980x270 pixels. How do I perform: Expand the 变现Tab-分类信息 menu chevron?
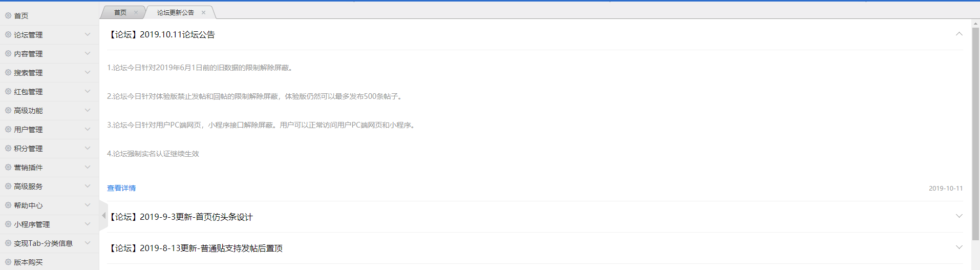pos(88,243)
